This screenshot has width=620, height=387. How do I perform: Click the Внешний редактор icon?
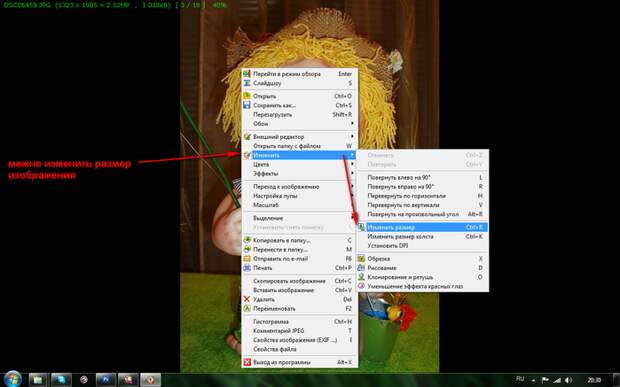247,137
